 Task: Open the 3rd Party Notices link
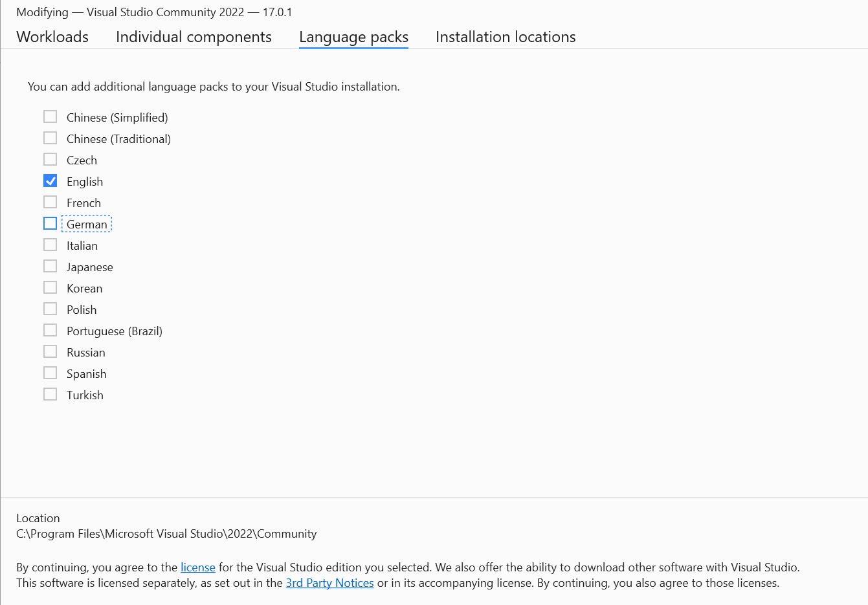(x=329, y=582)
